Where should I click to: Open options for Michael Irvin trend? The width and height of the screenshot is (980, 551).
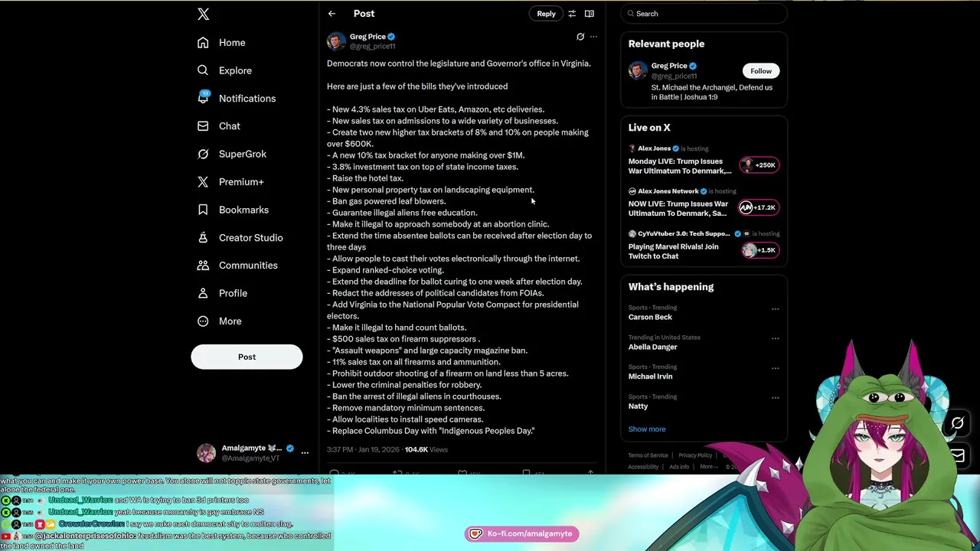pos(775,368)
